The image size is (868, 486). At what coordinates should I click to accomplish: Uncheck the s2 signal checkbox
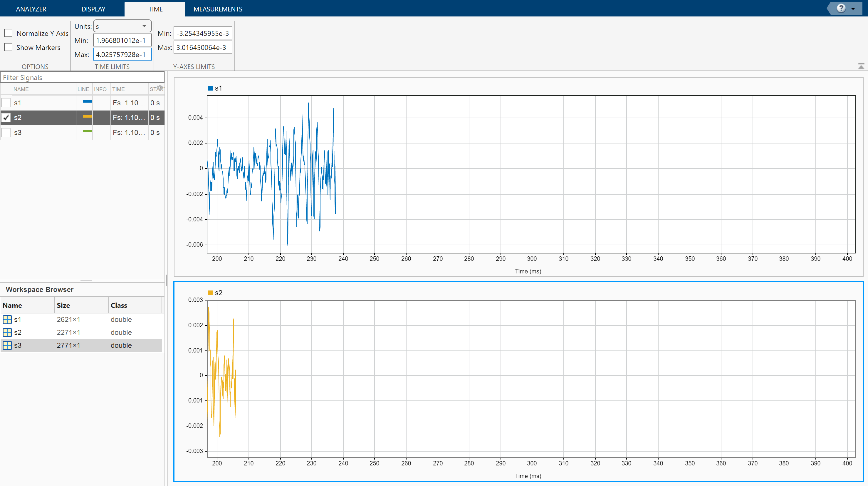pos(6,117)
